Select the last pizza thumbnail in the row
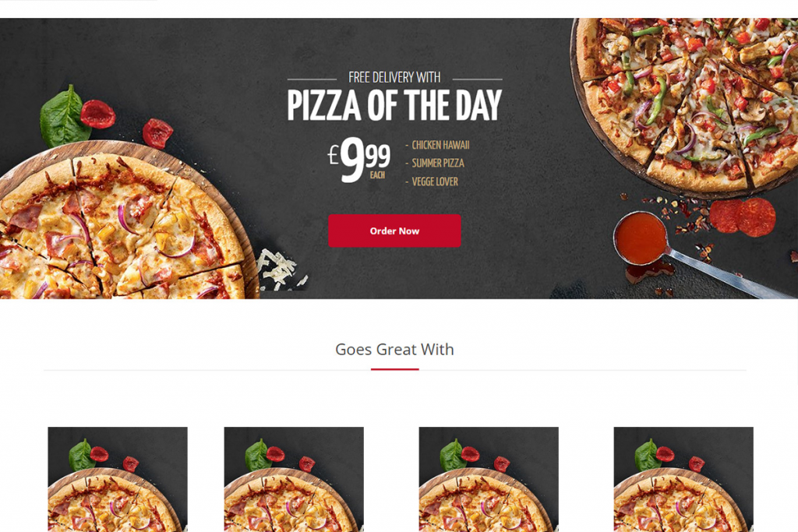The width and height of the screenshot is (798, 532). tap(683, 479)
